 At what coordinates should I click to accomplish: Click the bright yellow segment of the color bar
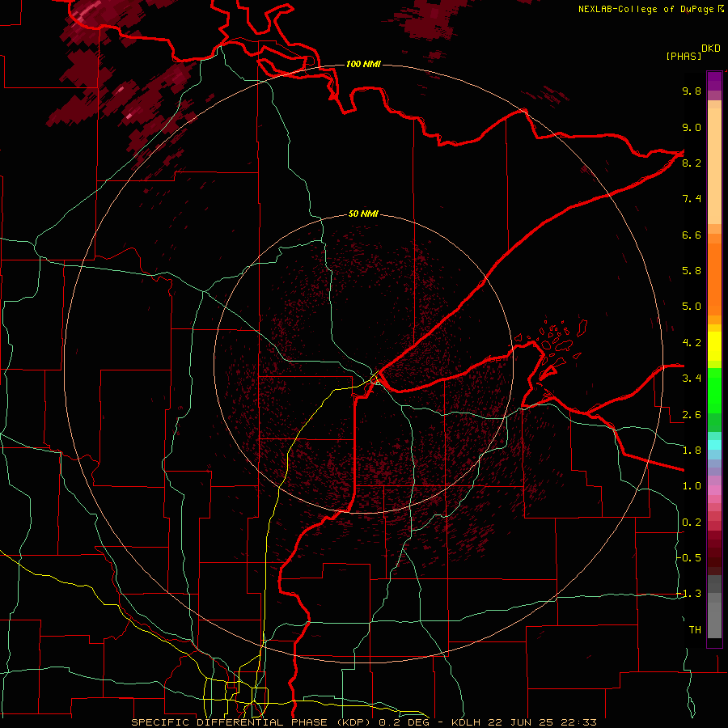point(714,346)
